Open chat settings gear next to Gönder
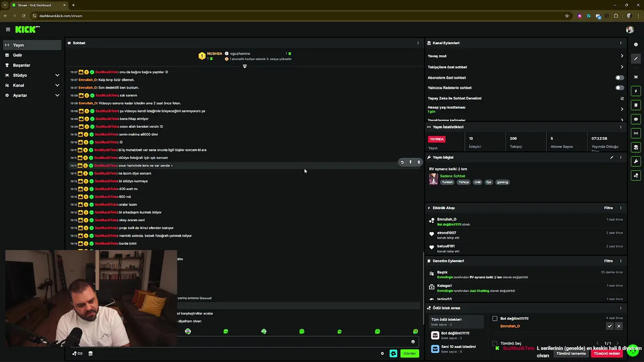The width and height of the screenshot is (644, 362). pyautogui.click(x=382, y=353)
